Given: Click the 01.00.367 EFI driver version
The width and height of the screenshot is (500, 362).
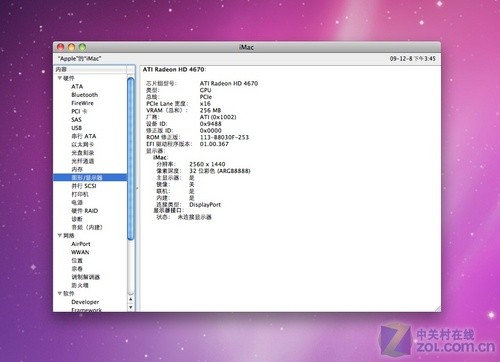Looking at the screenshot, I should pos(214,144).
